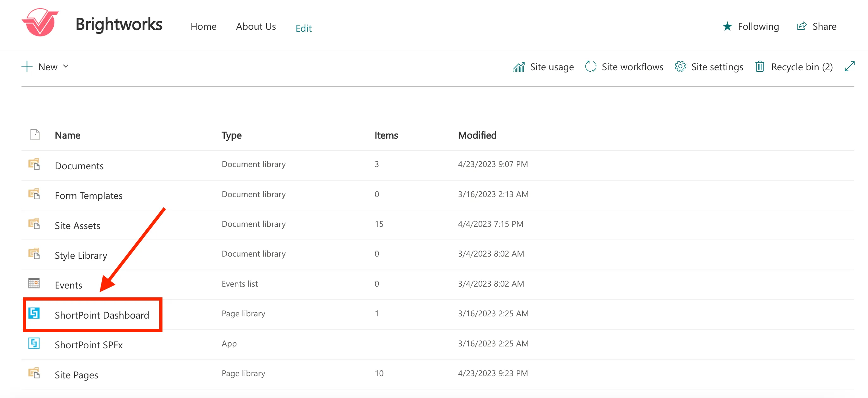Open the ShortPoint SPFx app name
The height and width of the screenshot is (398, 868).
(89, 345)
